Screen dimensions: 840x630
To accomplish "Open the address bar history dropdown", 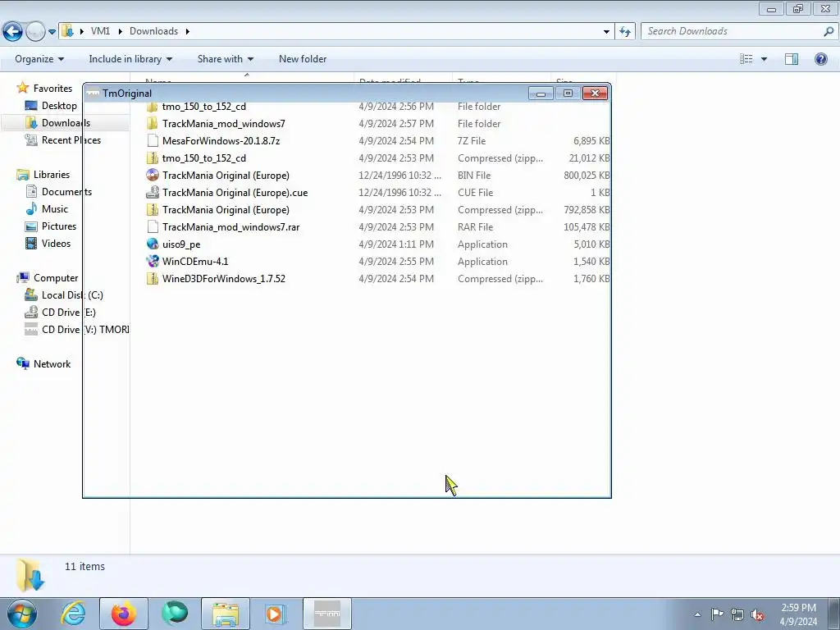I will tap(606, 31).
